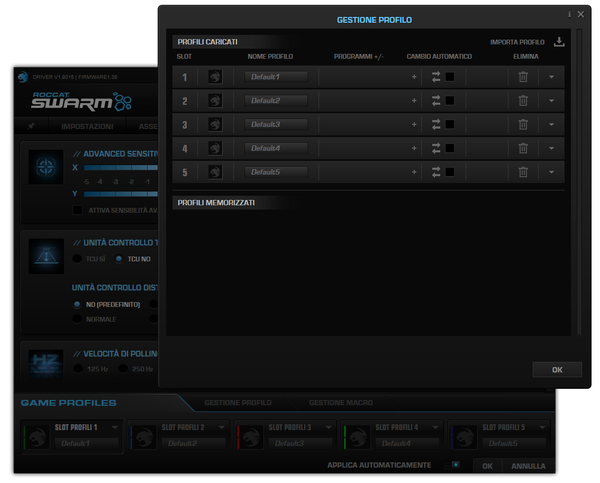Viewport: 600px width, 483px height.
Task: Expand the Default4 row dropdown arrow
Action: point(551,148)
